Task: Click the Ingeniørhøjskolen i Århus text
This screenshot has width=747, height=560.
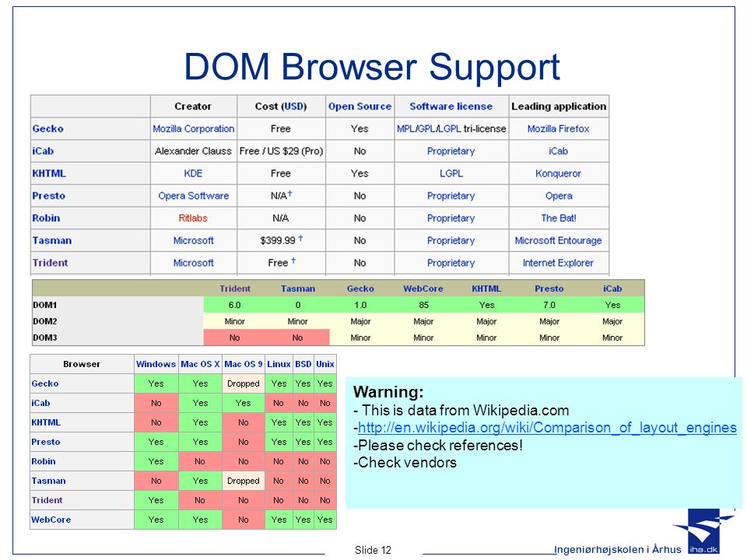Action: coord(618,550)
